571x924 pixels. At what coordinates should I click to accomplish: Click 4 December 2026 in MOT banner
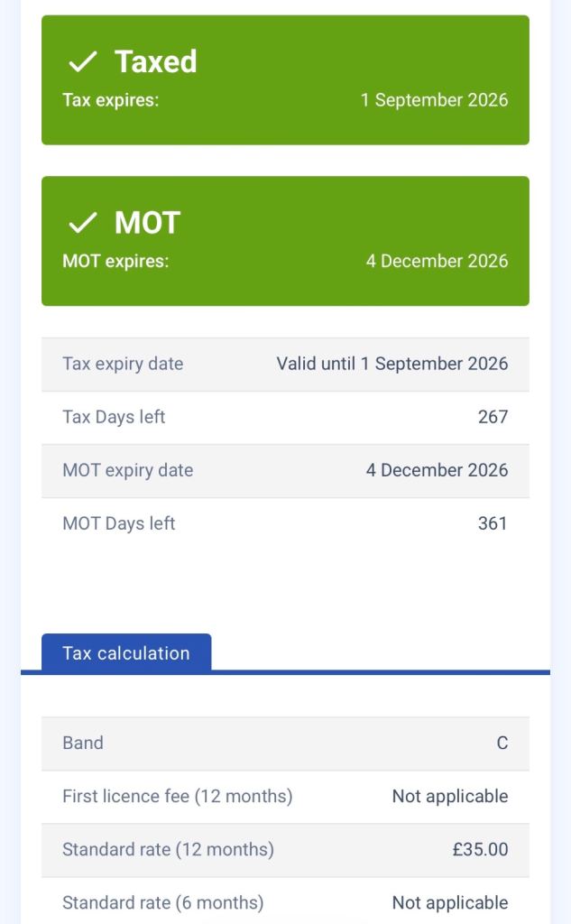click(437, 261)
